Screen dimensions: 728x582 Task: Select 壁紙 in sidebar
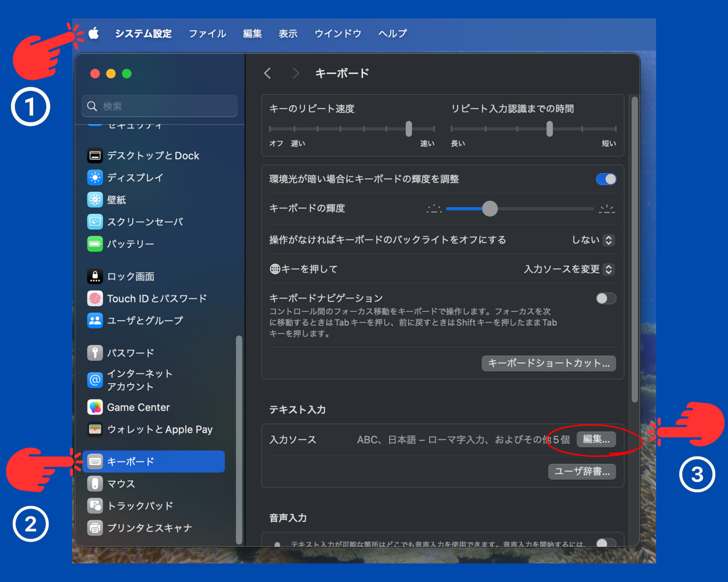click(116, 200)
